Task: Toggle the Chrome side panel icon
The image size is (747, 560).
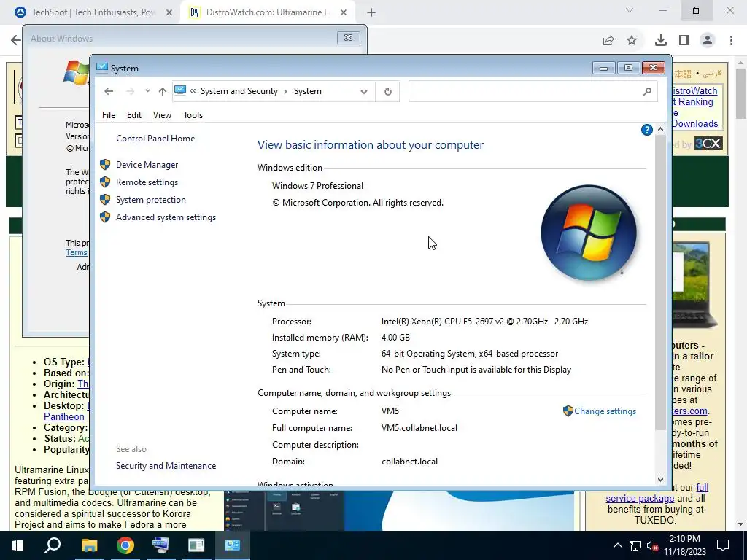Action: click(684, 41)
